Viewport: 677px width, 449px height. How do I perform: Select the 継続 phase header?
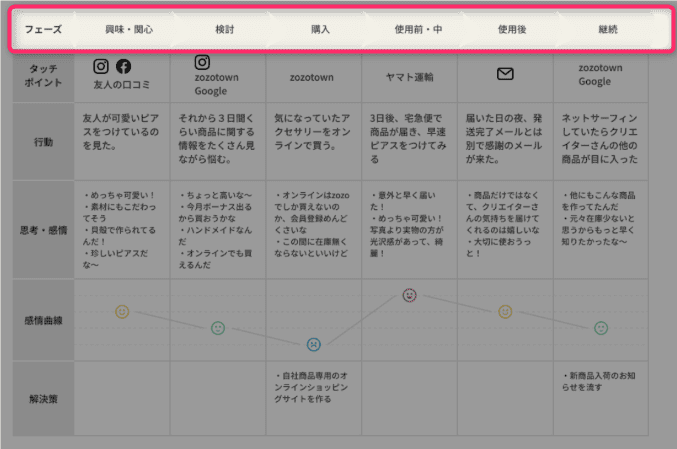click(x=607, y=30)
